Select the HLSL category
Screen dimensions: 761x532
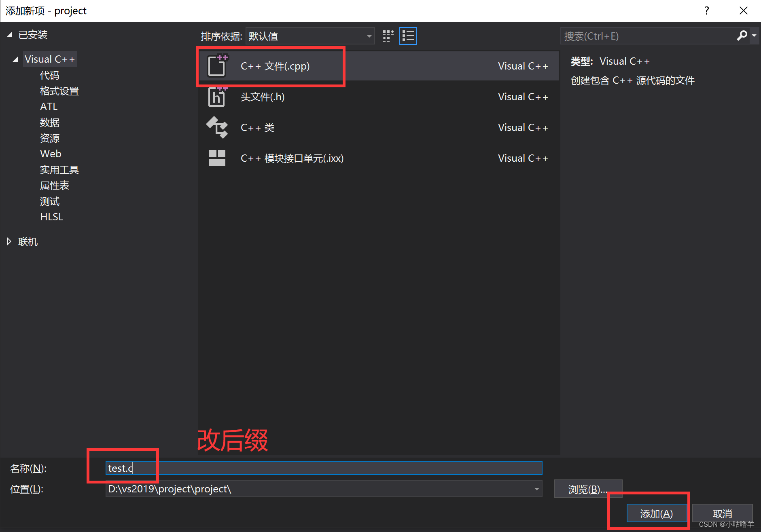pyautogui.click(x=51, y=217)
